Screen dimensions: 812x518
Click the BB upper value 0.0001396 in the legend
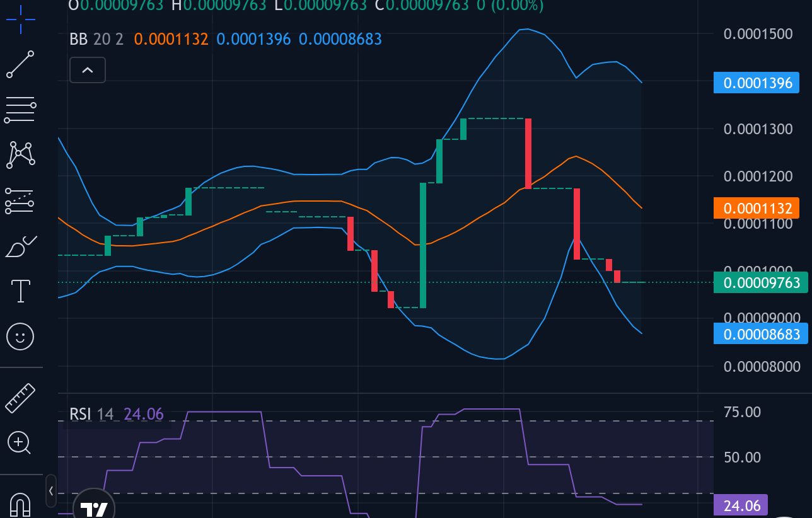pyautogui.click(x=253, y=39)
